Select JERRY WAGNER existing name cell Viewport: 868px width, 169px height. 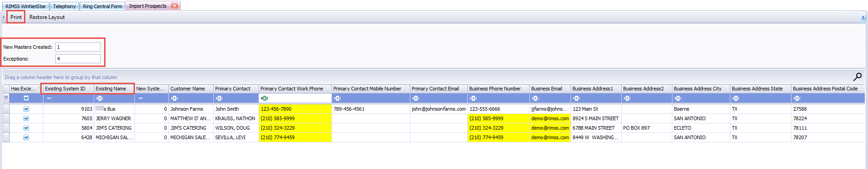point(114,118)
